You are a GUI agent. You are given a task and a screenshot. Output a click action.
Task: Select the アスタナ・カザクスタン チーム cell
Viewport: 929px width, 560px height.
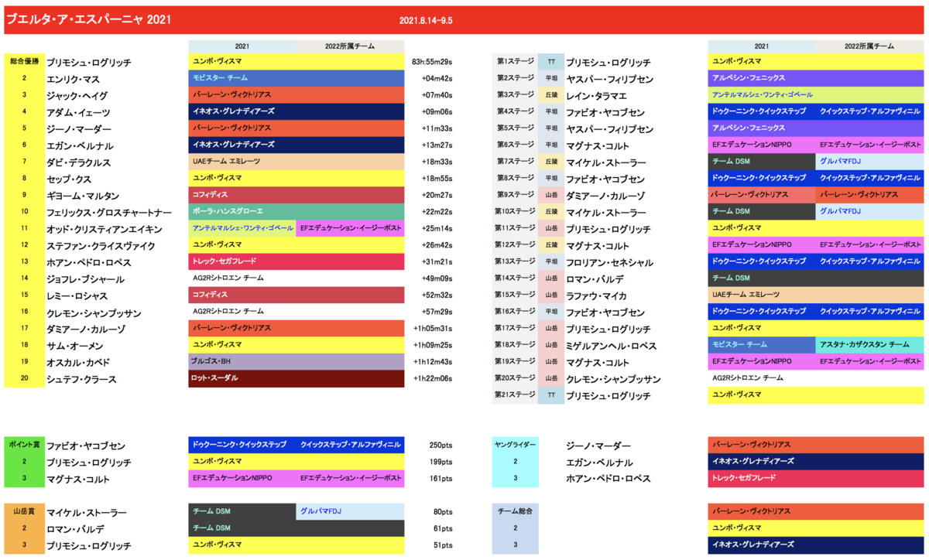tap(869, 345)
